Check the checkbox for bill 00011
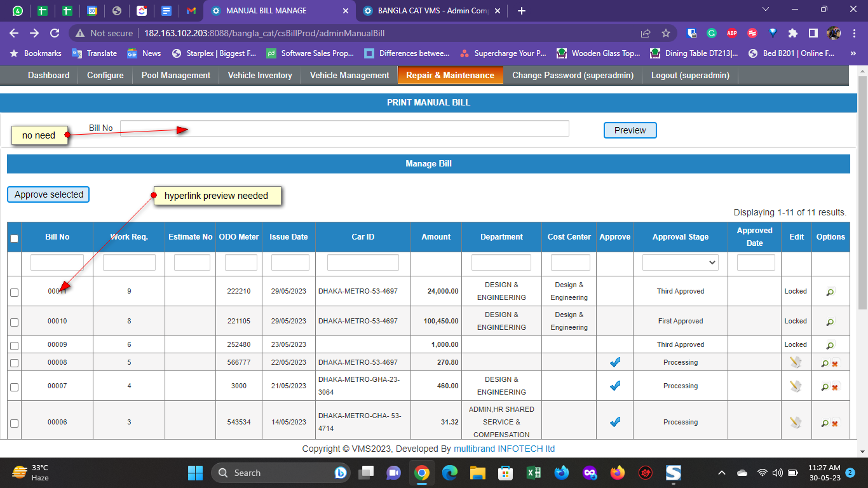This screenshot has width=868, height=488. [x=14, y=292]
